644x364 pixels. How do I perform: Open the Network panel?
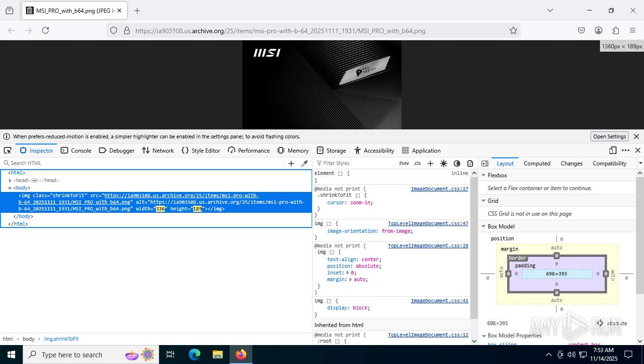click(158, 150)
